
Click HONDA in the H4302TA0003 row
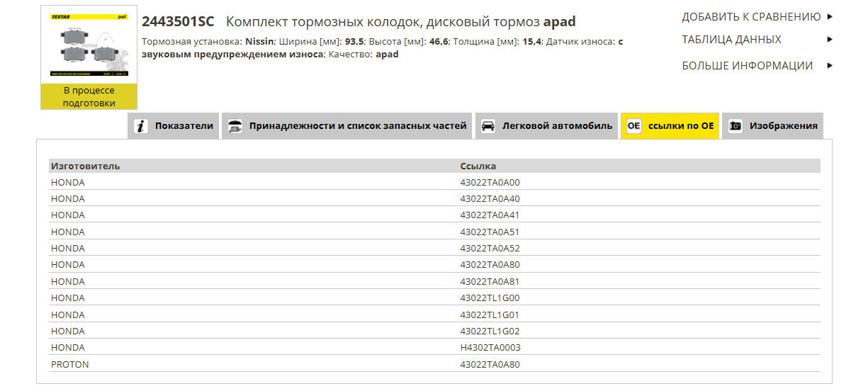[68, 347]
